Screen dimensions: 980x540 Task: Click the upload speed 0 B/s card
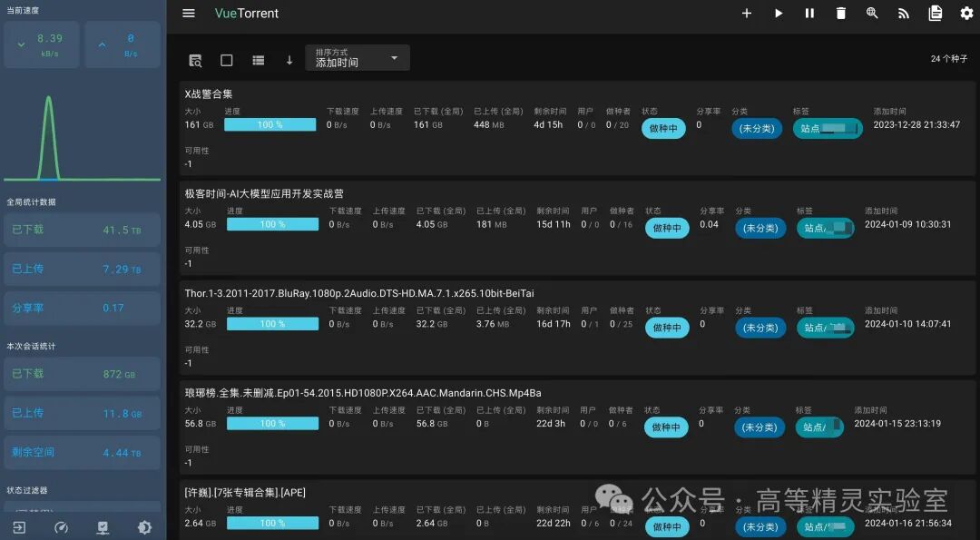click(x=122, y=44)
